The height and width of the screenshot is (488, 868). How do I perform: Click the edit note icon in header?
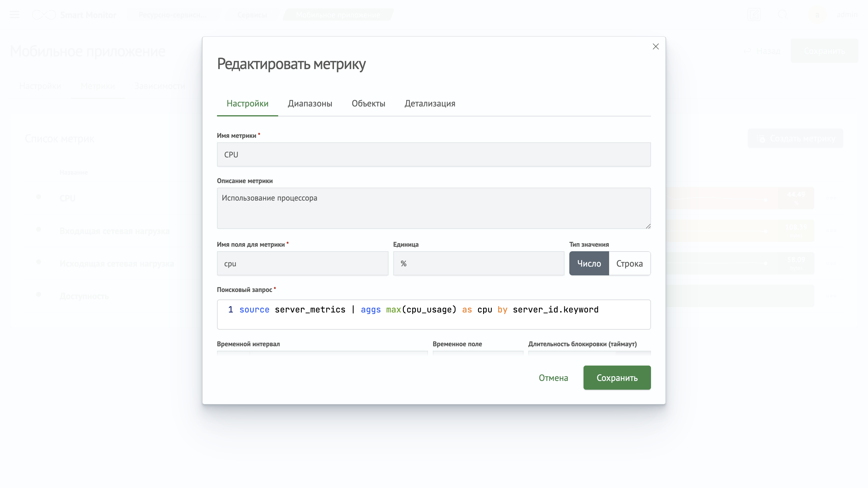pyautogui.click(x=754, y=14)
